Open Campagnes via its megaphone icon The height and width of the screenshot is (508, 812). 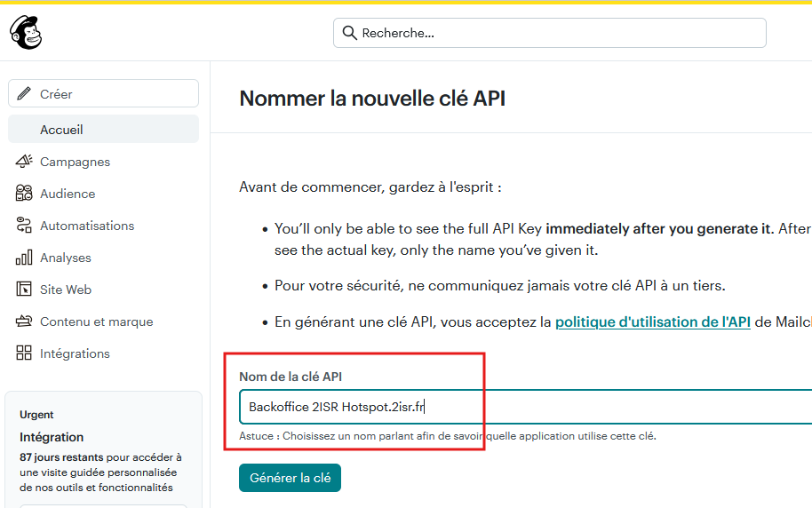(24, 162)
